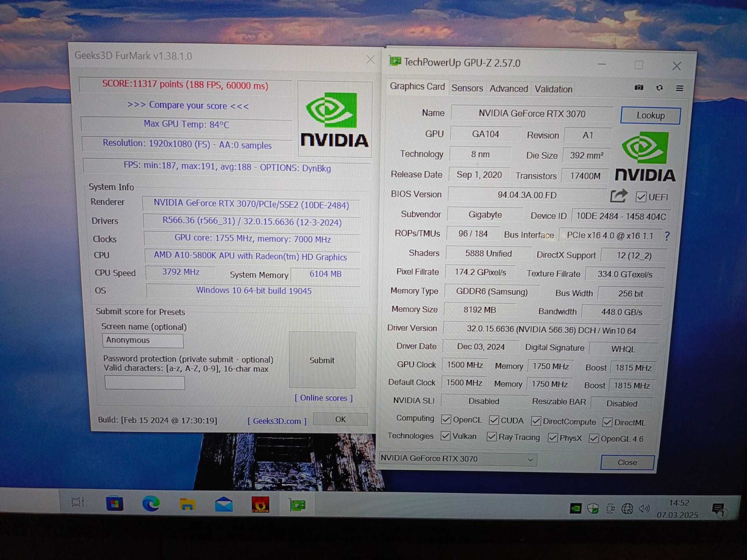Click the password protection input field
The height and width of the screenshot is (560, 747).
(144, 382)
